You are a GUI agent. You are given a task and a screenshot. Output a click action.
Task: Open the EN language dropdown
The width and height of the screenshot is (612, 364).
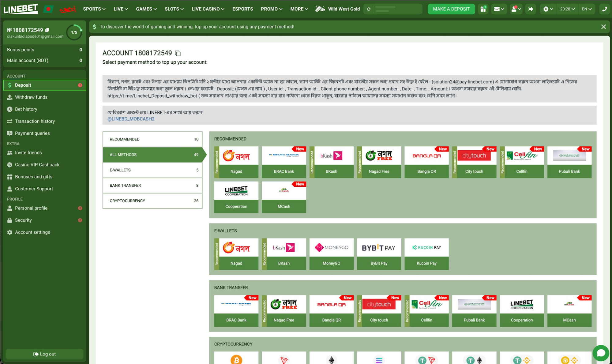(587, 9)
